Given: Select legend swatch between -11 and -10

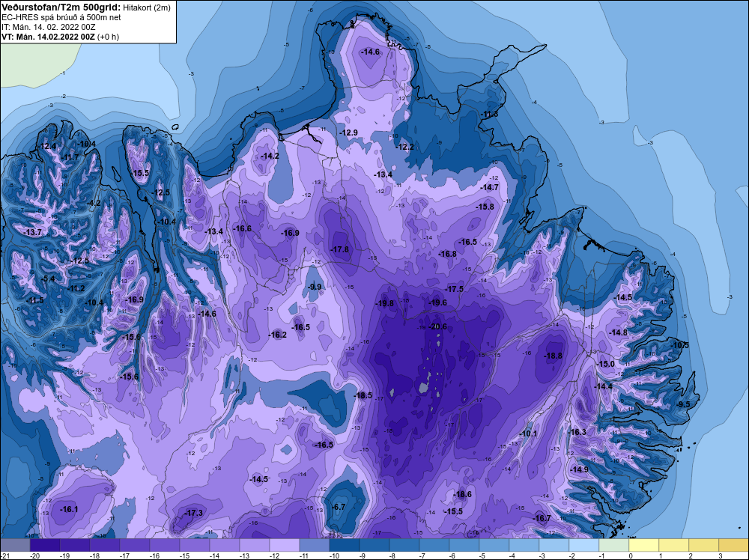Looking at the screenshot, I should [315, 545].
